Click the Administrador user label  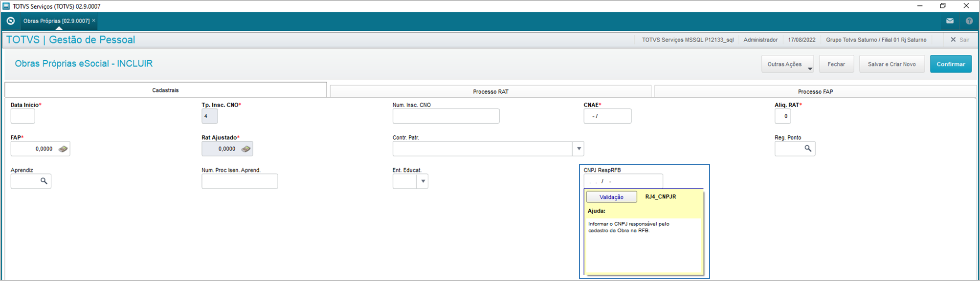click(x=760, y=40)
